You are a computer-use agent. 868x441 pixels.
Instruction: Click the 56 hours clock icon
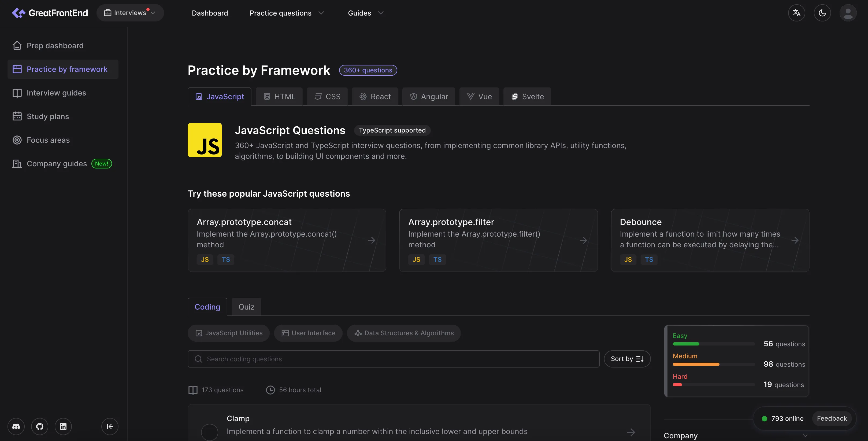coord(270,390)
